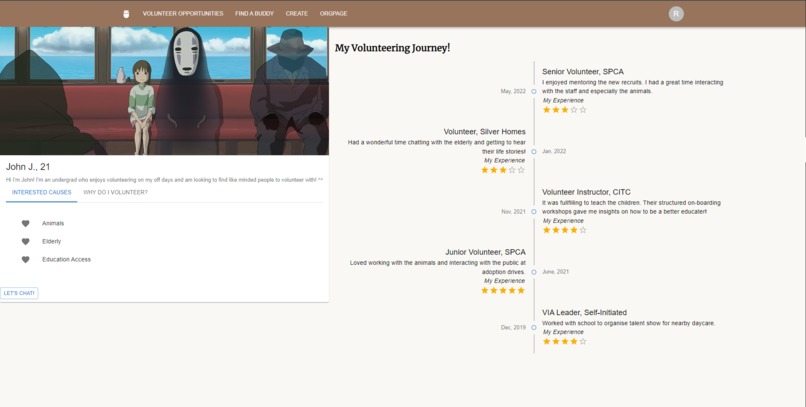Click the Junior Volunteer, SPCA title
This screenshot has width=806, height=407.
(485, 252)
